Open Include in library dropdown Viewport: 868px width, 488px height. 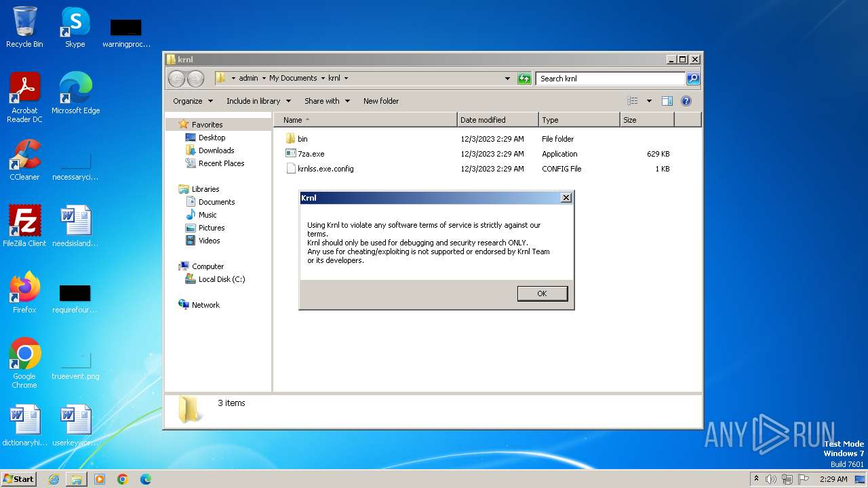coord(259,101)
